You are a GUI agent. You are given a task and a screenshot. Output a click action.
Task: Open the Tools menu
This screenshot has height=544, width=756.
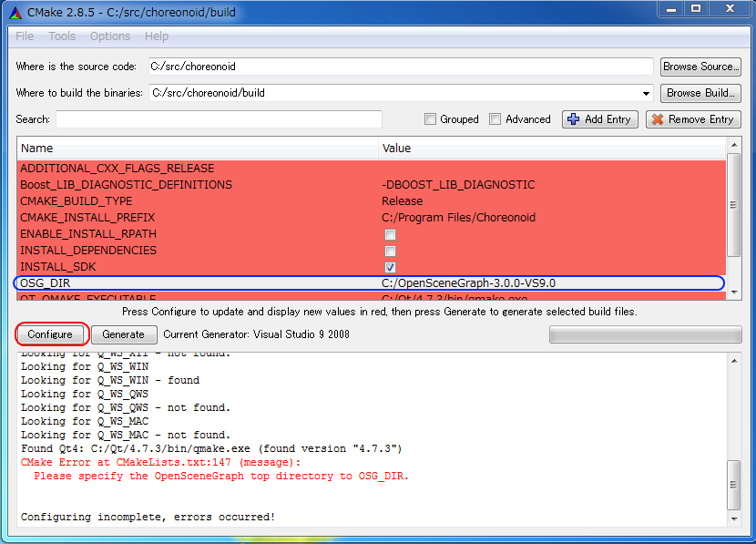tap(61, 36)
